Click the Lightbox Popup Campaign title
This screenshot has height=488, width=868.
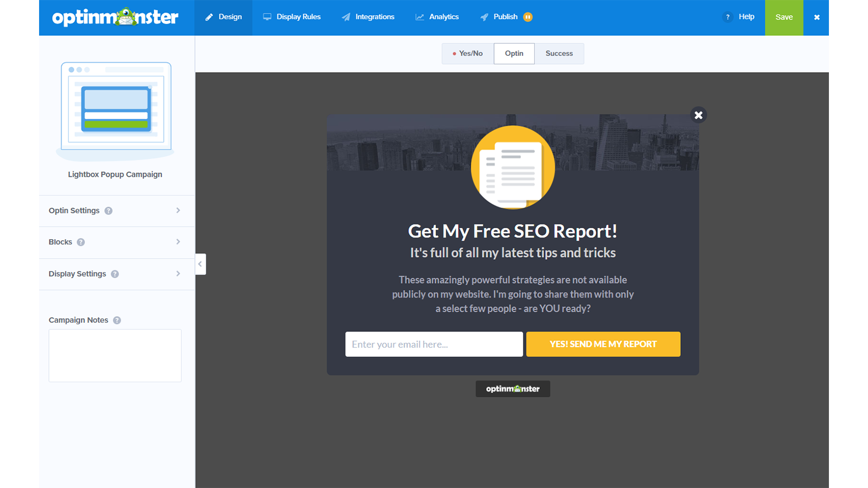pyautogui.click(x=115, y=175)
